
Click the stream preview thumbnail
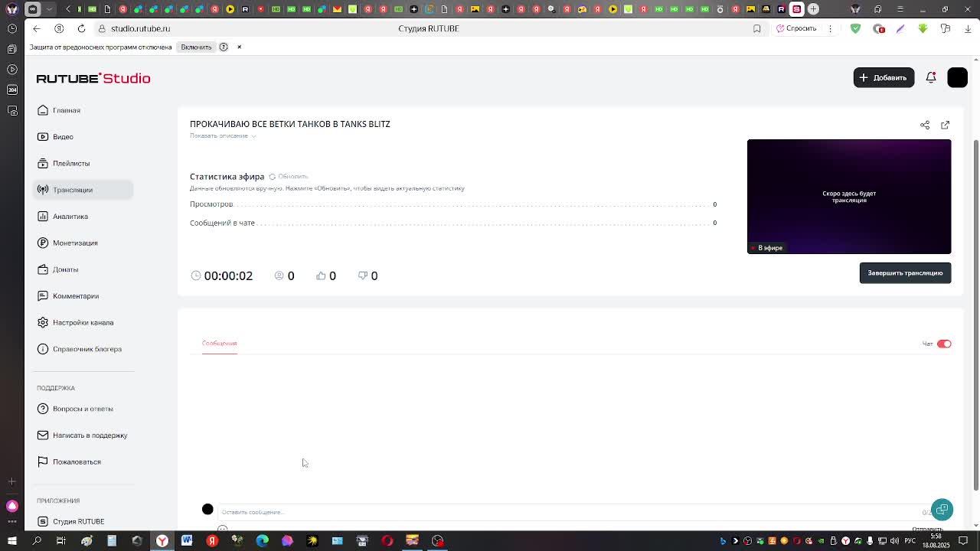[x=849, y=197]
